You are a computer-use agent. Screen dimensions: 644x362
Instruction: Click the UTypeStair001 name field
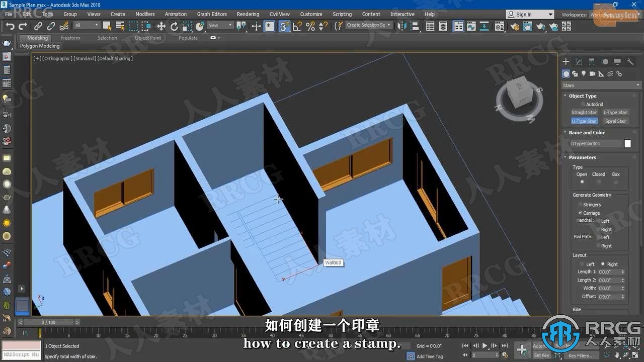click(x=596, y=144)
